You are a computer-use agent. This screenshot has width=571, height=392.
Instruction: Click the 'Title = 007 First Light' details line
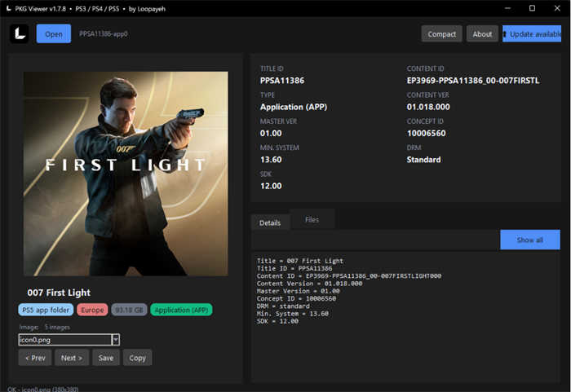pyautogui.click(x=300, y=261)
